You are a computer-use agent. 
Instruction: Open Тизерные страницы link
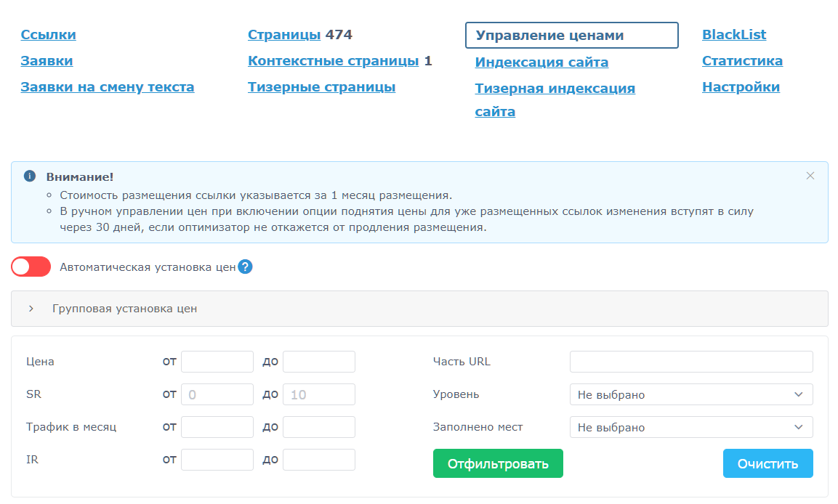point(321,87)
